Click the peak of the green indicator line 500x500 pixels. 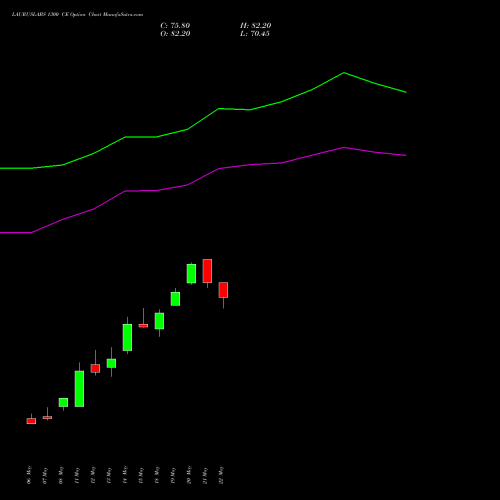pos(344,73)
